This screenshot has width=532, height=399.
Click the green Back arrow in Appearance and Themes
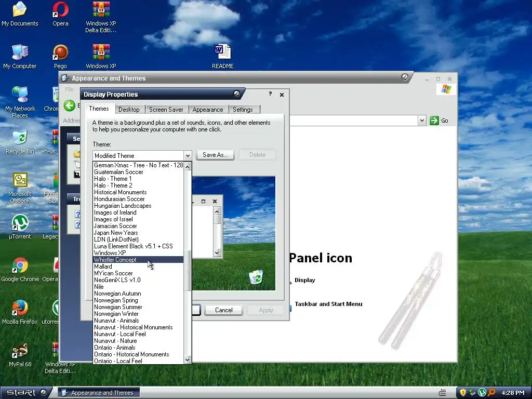pyautogui.click(x=70, y=105)
